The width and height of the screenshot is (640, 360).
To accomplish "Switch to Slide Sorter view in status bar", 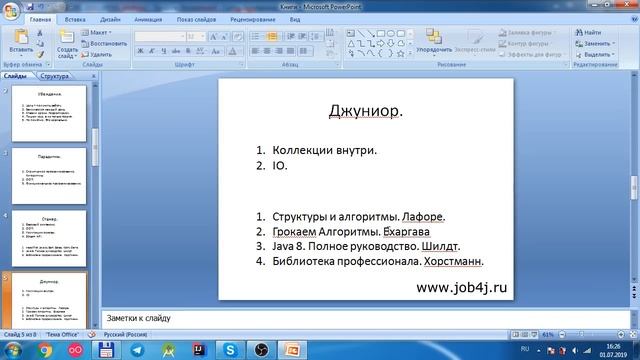I will coord(525,335).
